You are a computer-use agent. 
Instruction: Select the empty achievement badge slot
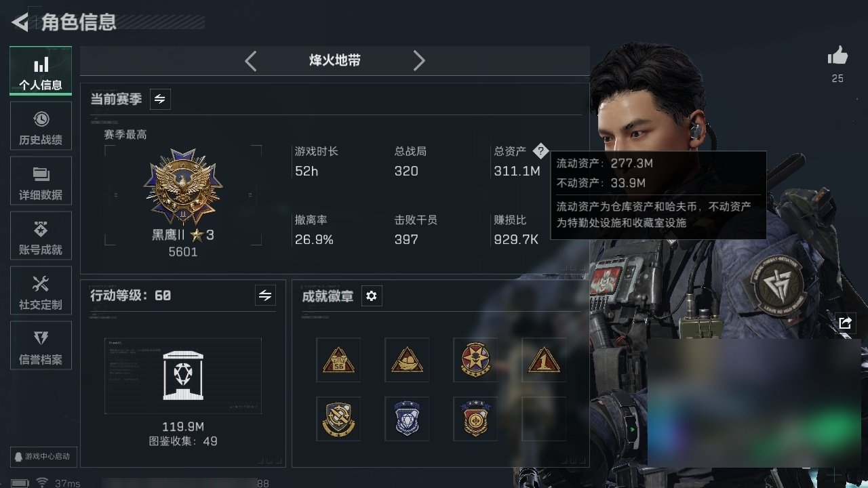[544, 419]
